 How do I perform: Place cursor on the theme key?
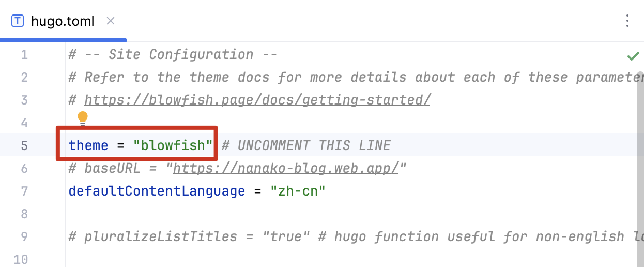88,145
